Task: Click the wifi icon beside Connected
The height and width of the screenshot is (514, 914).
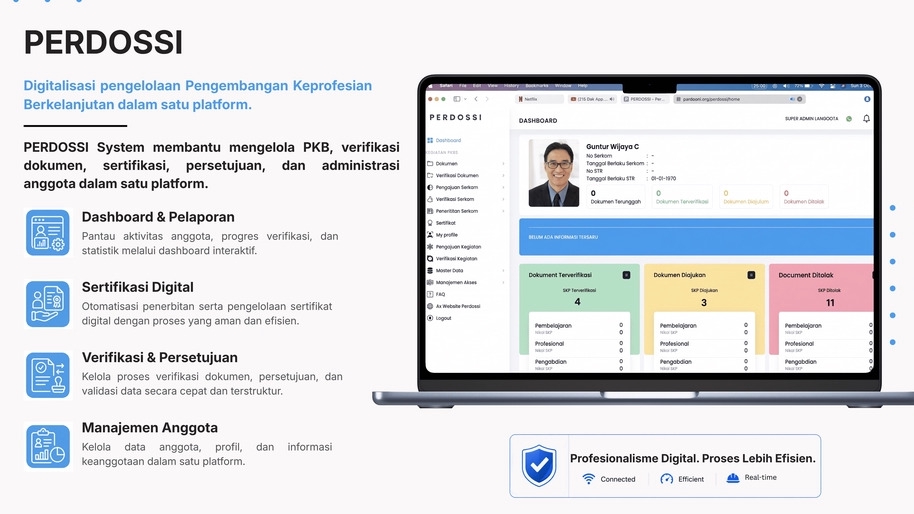Action: [x=589, y=478]
